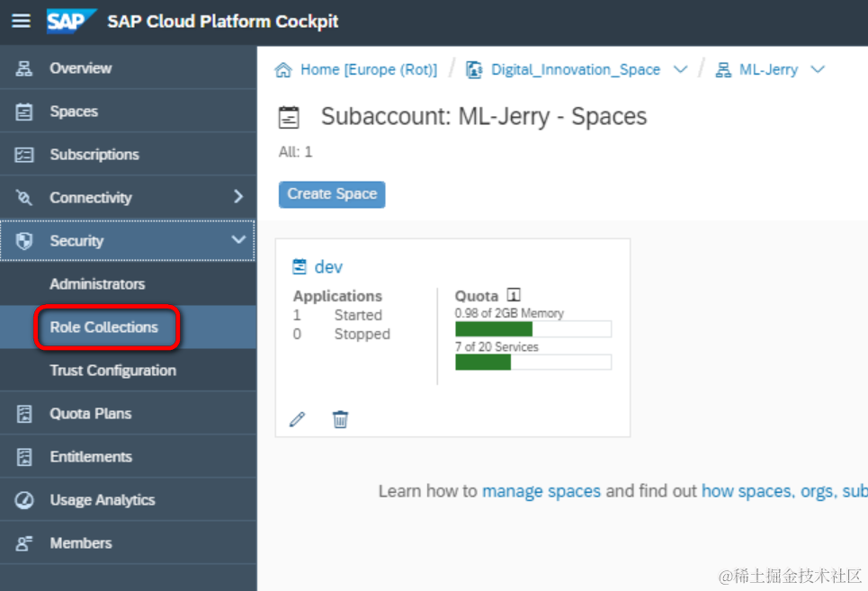Click the Usage Analytics gauge icon

(24, 500)
